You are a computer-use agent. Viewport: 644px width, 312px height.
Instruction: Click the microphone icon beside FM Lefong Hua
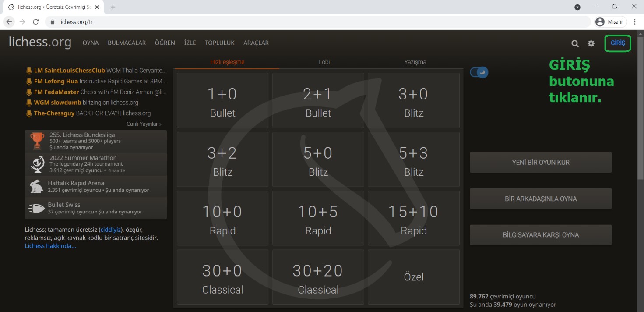click(x=29, y=81)
